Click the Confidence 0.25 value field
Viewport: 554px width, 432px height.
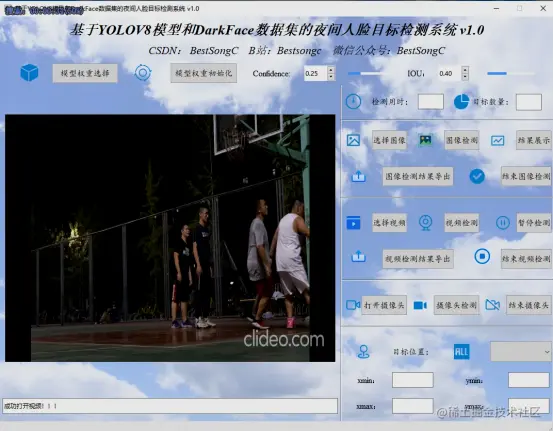pyautogui.click(x=315, y=73)
